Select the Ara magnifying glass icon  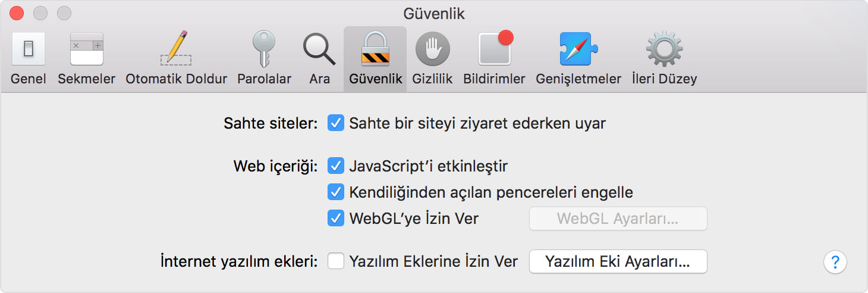click(x=319, y=49)
